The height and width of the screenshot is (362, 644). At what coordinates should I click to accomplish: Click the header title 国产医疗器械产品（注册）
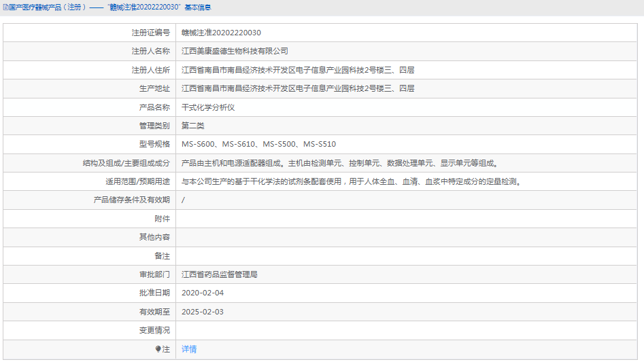(47, 7)
